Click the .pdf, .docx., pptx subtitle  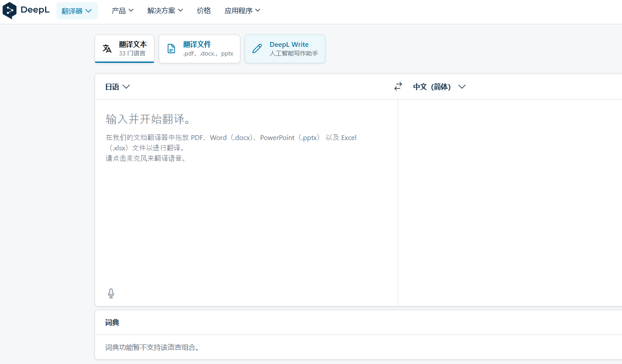208,54
